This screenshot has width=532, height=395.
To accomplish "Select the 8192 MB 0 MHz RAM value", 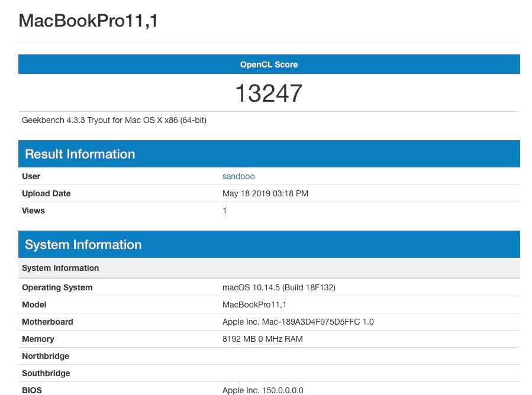I will pyautogui.click(x=263, y=339).
